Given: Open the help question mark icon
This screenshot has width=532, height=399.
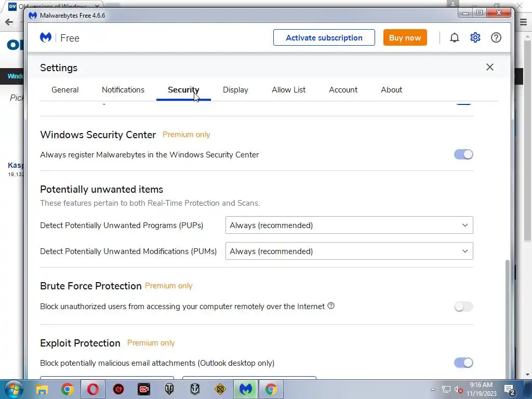Looking at the screenshot, I should coord(496,37).
